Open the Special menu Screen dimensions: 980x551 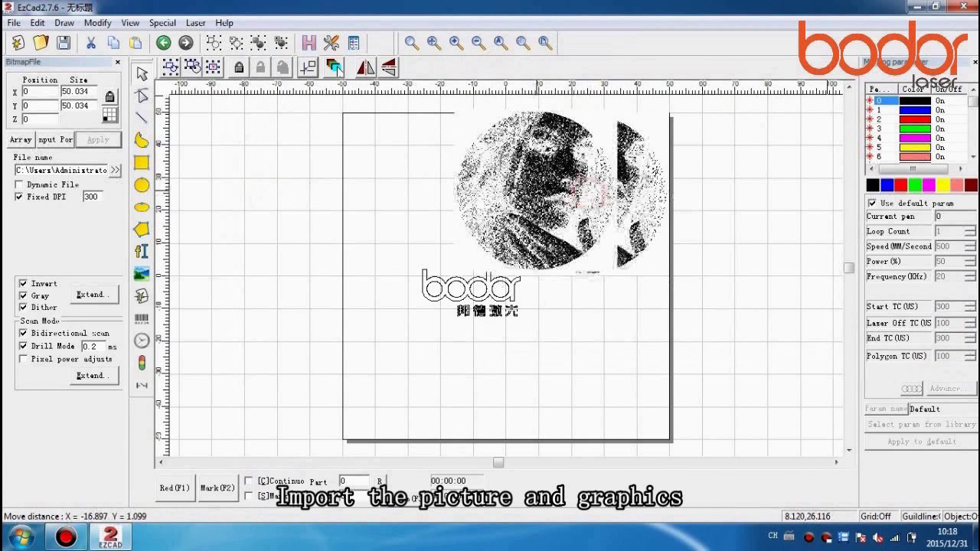[x=162, y=23]
